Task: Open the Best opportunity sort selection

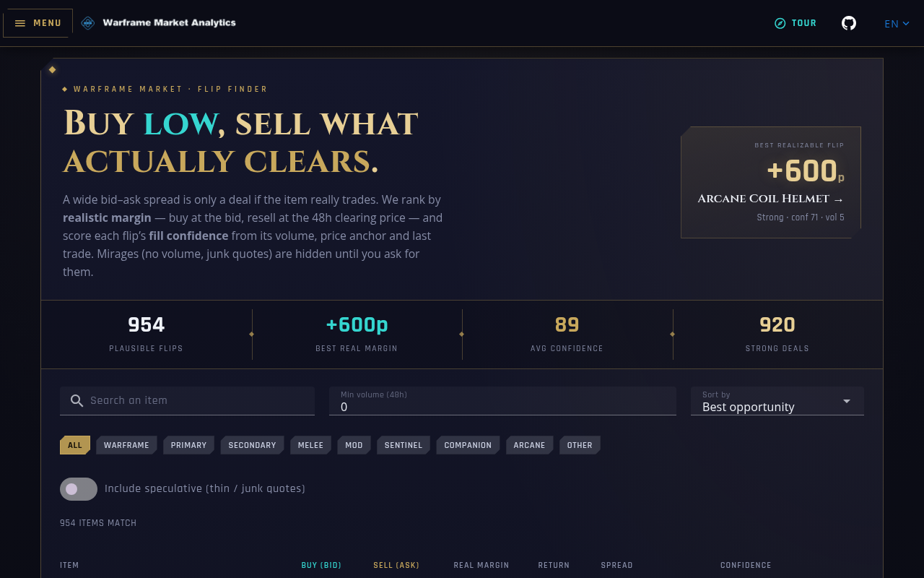Action: click(777, 401)
